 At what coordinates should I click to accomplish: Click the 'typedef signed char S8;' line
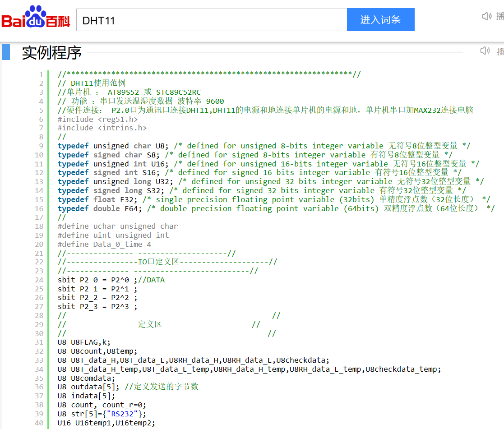255,155
